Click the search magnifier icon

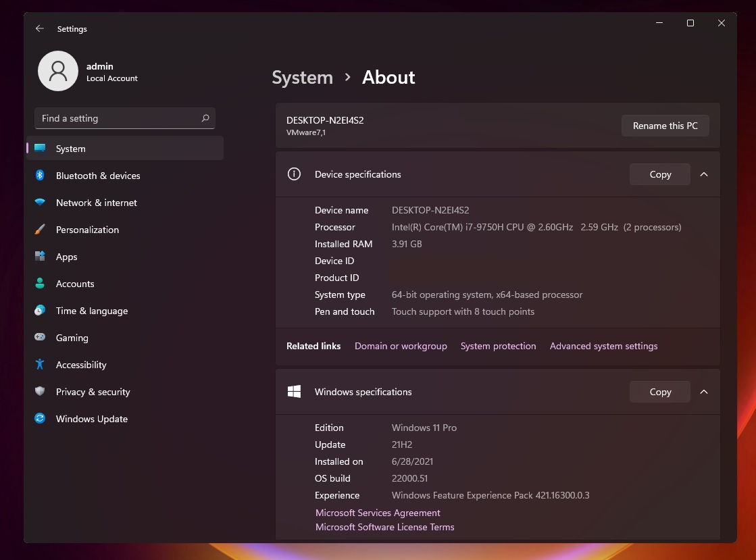point(205,118)
